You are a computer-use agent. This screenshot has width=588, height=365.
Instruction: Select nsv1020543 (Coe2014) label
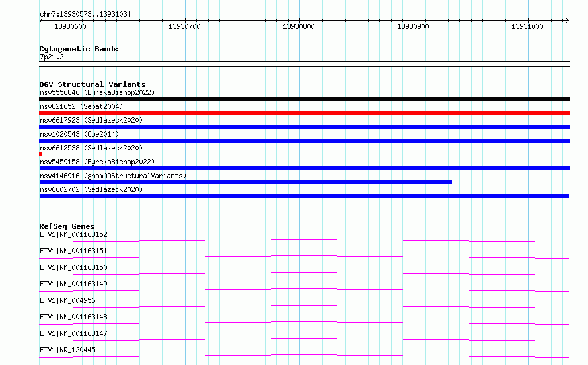(79, 134)
